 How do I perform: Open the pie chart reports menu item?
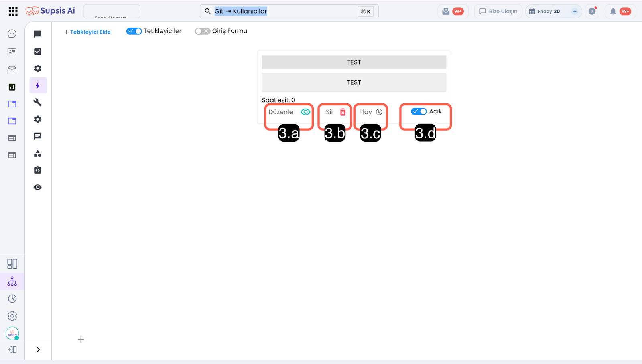click(12, 299)
